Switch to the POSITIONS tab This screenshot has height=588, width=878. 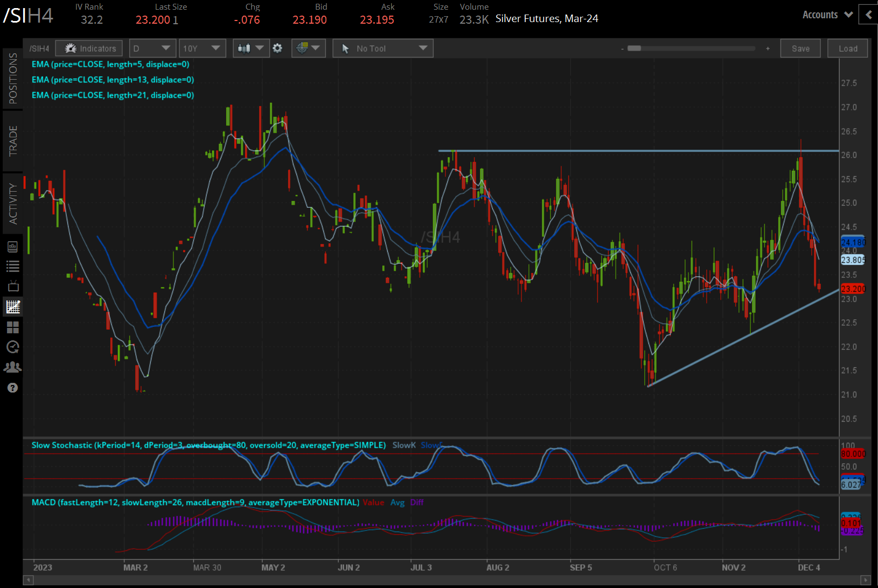(x=13, y=78)
